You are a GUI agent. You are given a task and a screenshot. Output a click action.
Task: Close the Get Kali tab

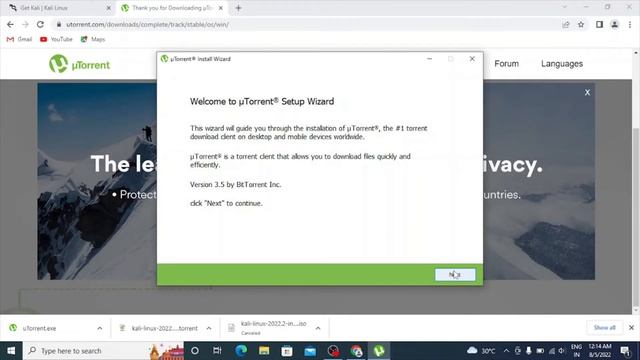[109, 8]
